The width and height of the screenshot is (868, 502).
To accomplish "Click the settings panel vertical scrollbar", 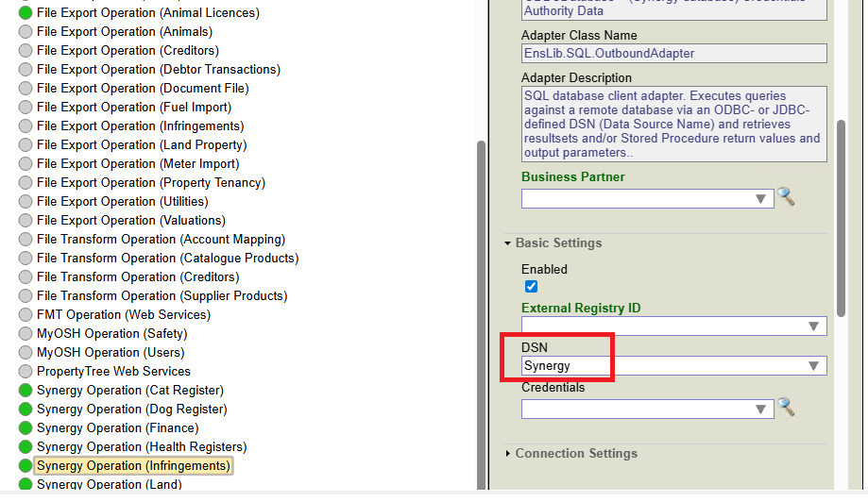I will (841, 217).
